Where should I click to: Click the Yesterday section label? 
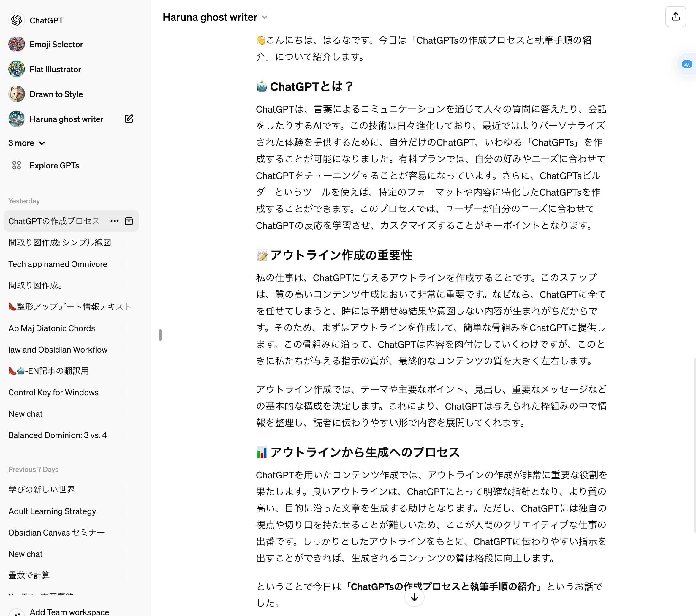(x=24, y=201)
